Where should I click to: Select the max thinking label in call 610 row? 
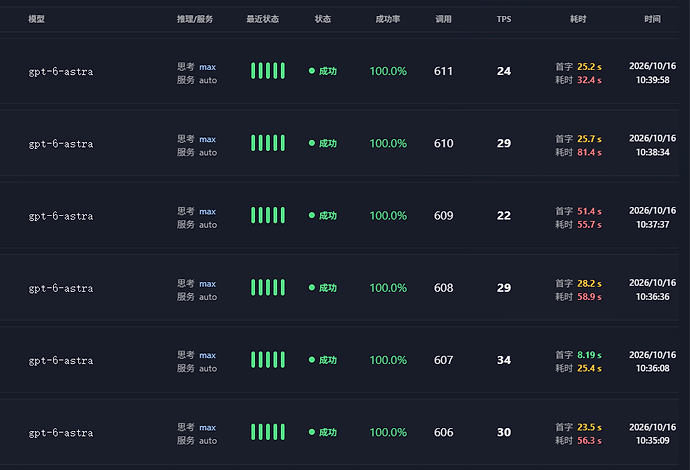coord(207,140)
